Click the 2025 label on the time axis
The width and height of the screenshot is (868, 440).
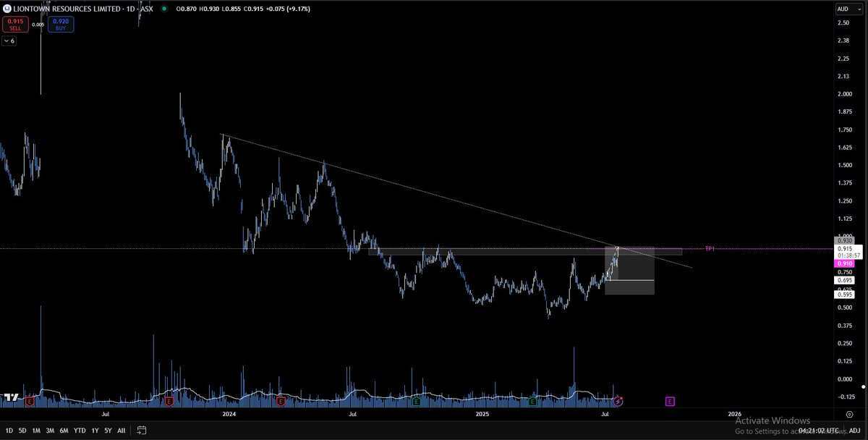(483, 415)
